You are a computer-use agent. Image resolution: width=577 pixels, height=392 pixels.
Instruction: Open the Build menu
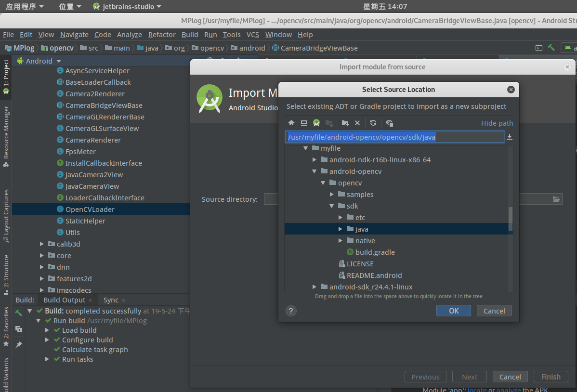(190, 34)
